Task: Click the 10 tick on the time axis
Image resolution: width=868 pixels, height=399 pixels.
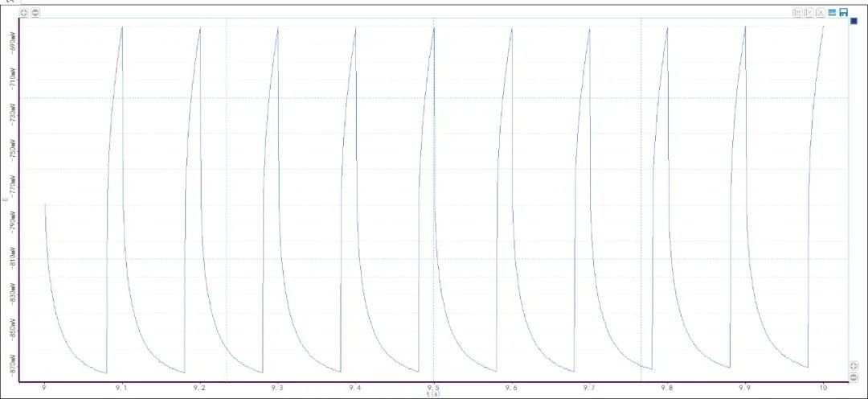Action: (824, 388)
